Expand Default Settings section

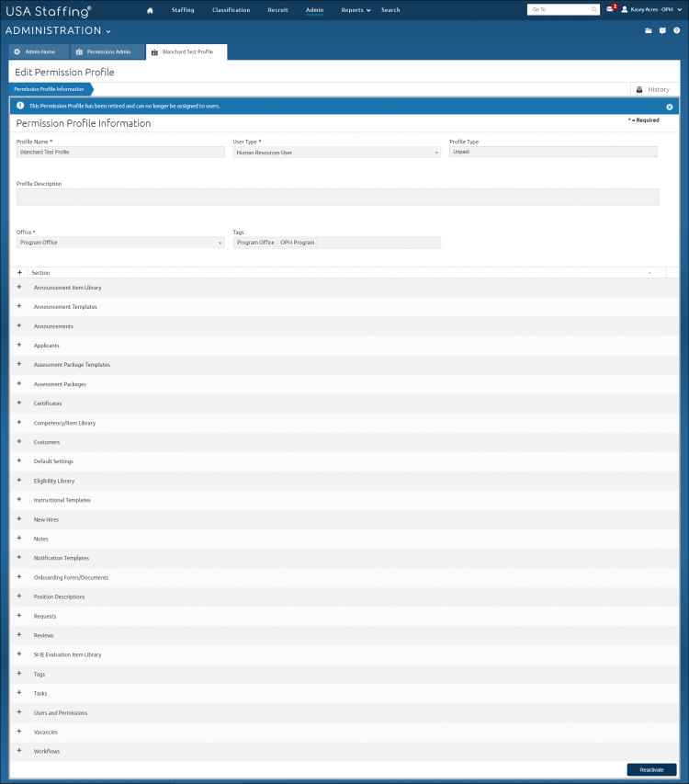(x=19, y=460)
